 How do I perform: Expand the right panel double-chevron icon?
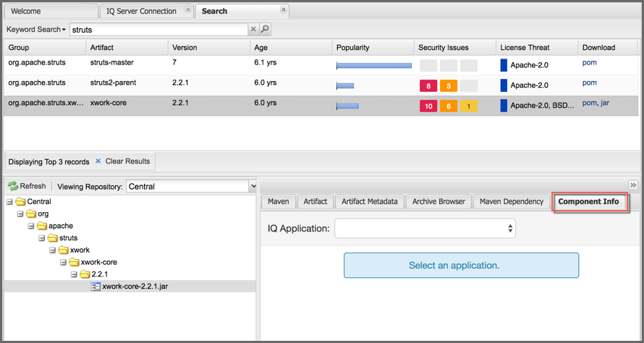pos(633,185)
